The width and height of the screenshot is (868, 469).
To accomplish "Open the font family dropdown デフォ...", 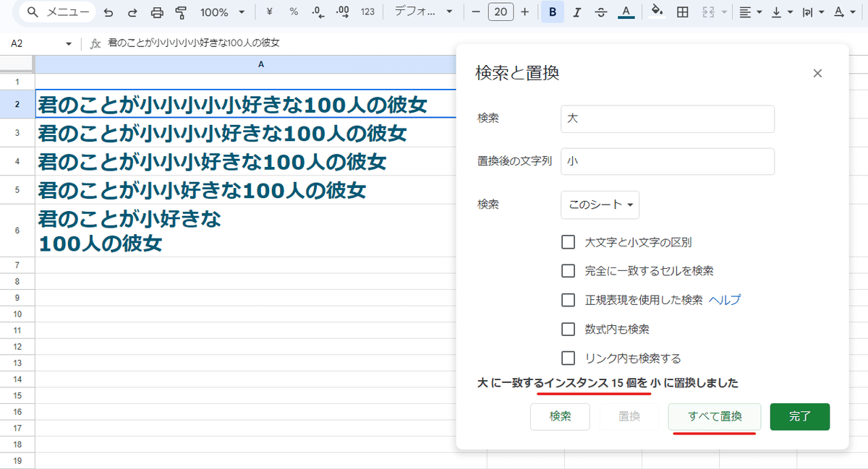I will pyautogui.click(x=424, y=12).
